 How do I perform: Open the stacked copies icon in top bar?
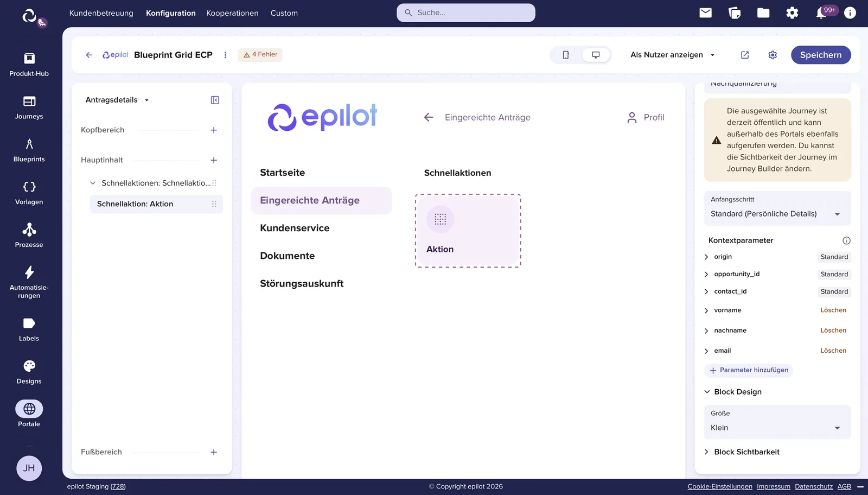pos(735,12)
